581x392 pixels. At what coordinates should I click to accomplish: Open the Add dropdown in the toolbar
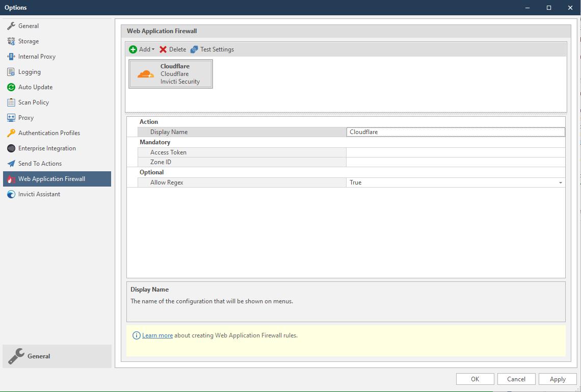[x=141, y=49]
